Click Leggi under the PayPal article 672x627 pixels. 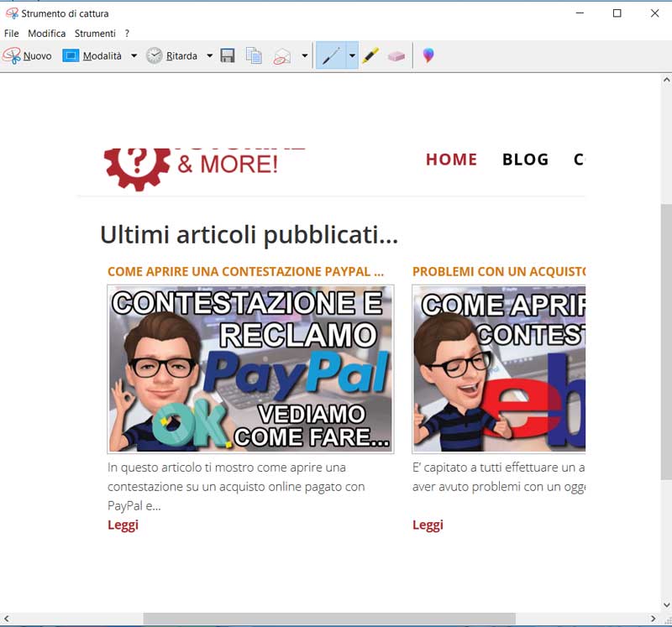123,525
